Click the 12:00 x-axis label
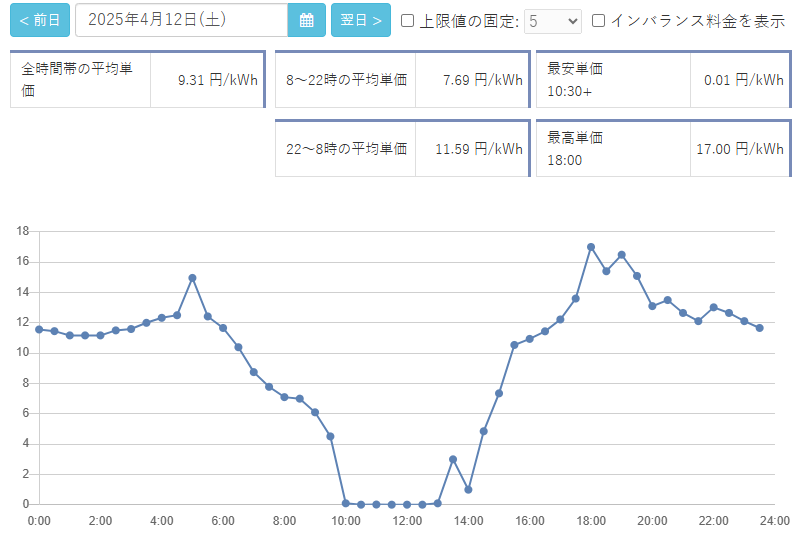Viewport: 805px width, 537px height. pyautogui.click(x=407, y=521)
